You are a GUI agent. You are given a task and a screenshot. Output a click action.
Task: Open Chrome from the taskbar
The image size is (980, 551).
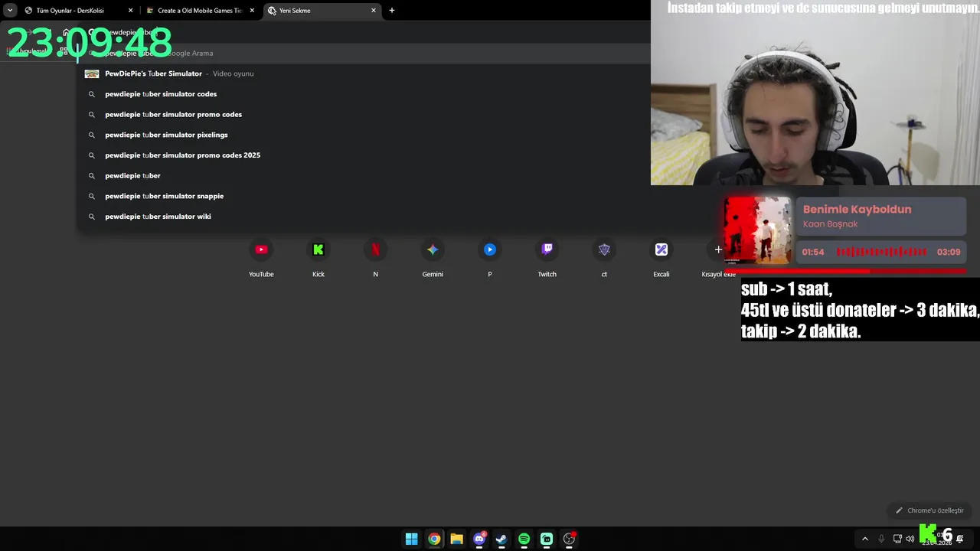(434, 539)
